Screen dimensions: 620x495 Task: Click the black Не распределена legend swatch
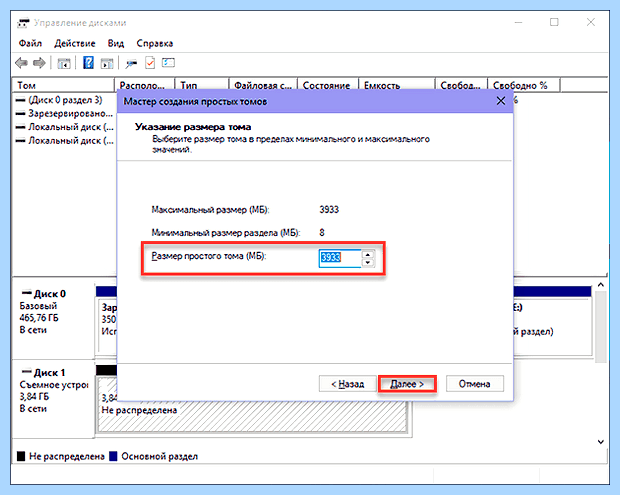click(21, 456)
